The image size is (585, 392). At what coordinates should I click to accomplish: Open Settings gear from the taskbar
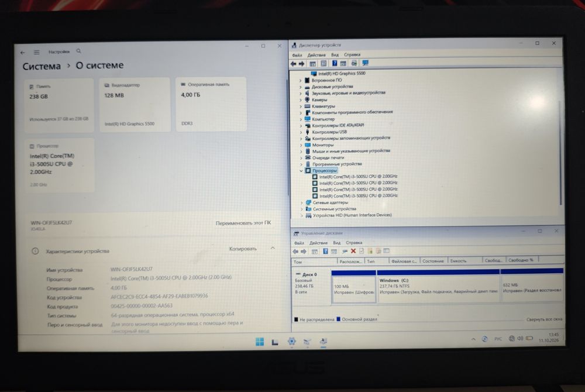click(x=292, y=341)
